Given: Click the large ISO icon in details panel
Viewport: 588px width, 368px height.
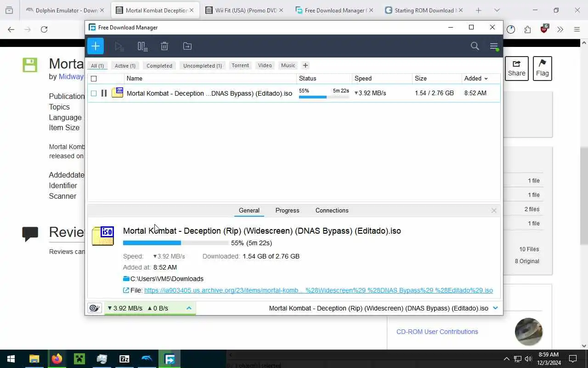Looking at the screenshot, I should point(103,236).
